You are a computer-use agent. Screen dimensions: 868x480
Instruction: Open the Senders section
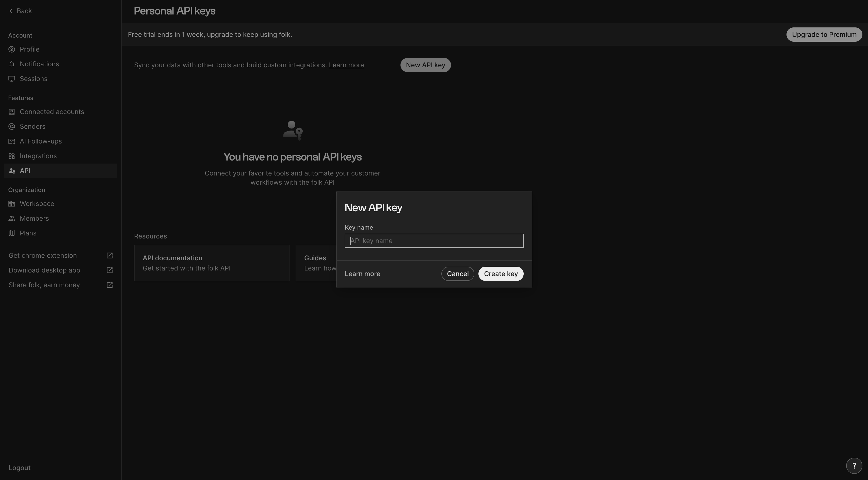coord(61,126)
